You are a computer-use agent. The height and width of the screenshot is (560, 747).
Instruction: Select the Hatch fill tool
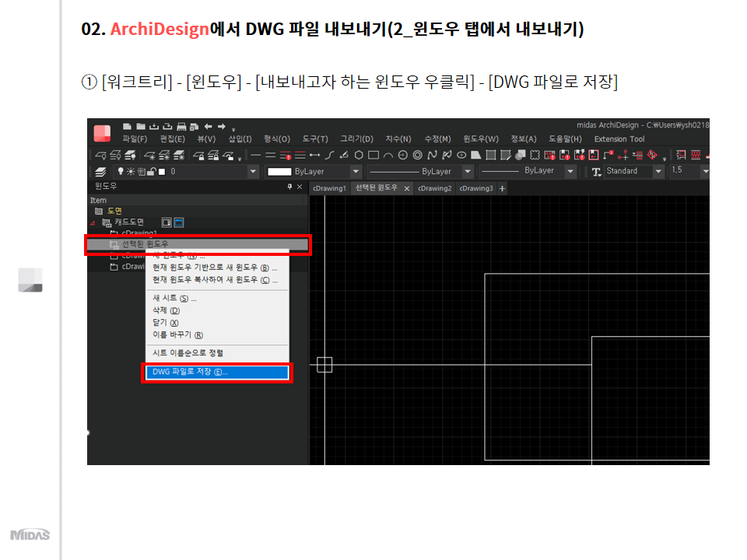(491, 155)
